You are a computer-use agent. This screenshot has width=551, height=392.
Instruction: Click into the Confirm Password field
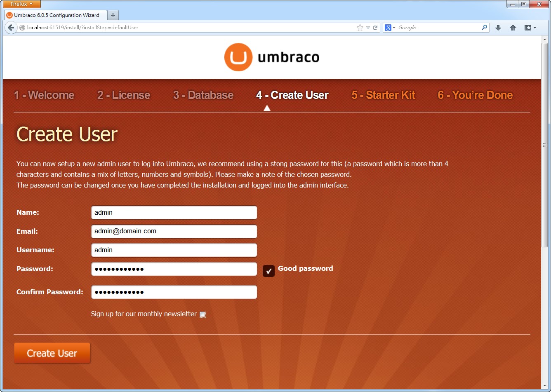pos(174,292)
